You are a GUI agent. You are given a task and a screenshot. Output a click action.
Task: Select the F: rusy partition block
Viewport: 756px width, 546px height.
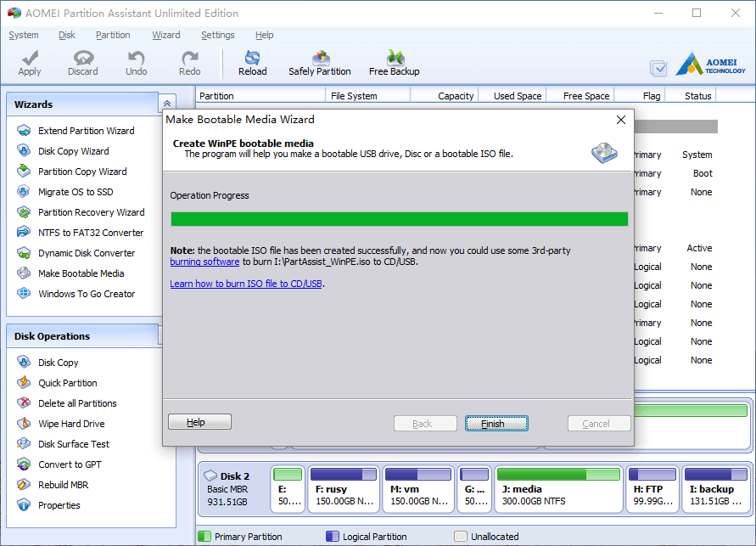tap(344, 488)
